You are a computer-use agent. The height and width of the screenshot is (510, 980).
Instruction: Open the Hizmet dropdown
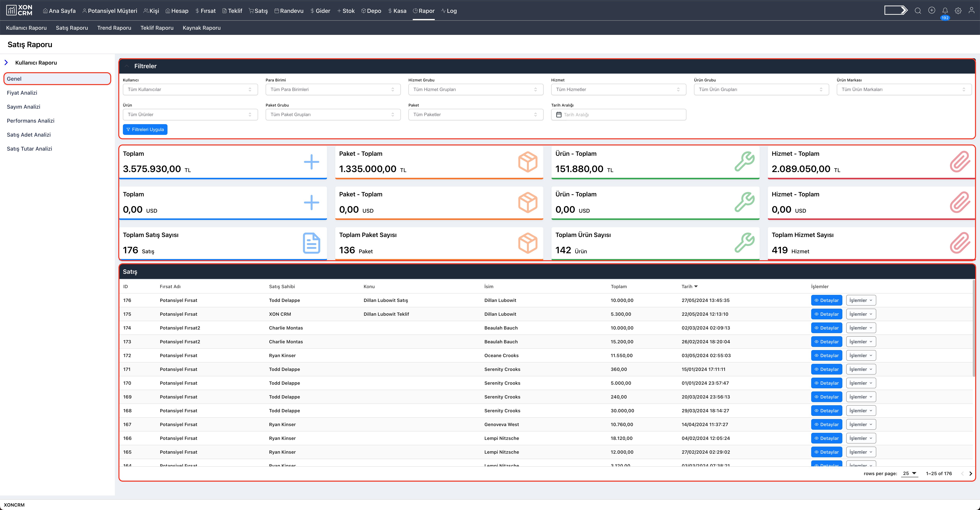(619, 89)
